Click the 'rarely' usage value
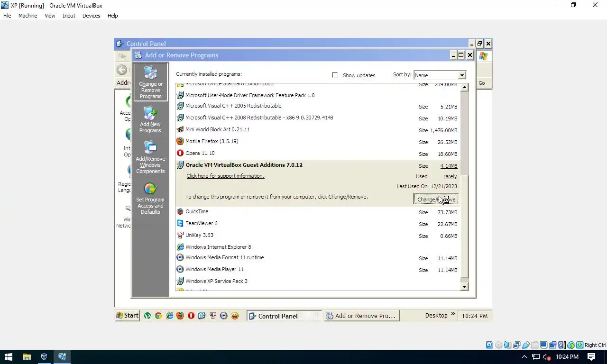The height and width of the screenshot is (364, 607). point(450,176)
